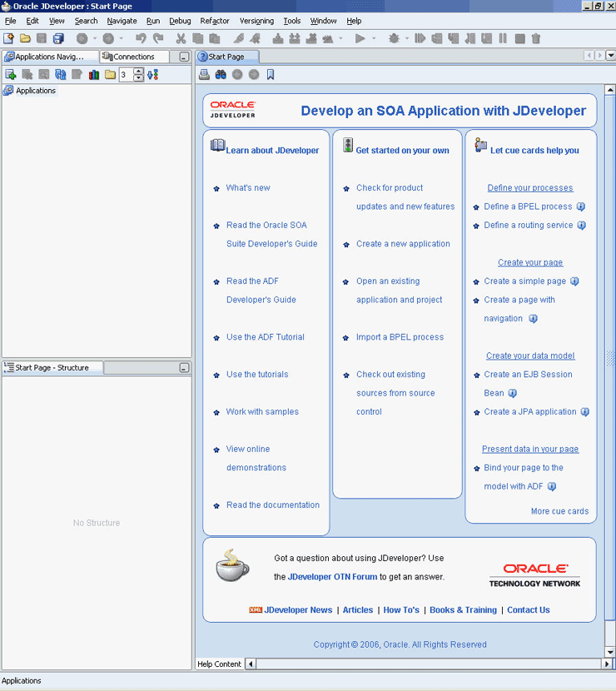The width and height of the screenshot is (616, 691).
Task: Click the vertical scrollbar down arrow on Start Page
Action: coord(610,652)
